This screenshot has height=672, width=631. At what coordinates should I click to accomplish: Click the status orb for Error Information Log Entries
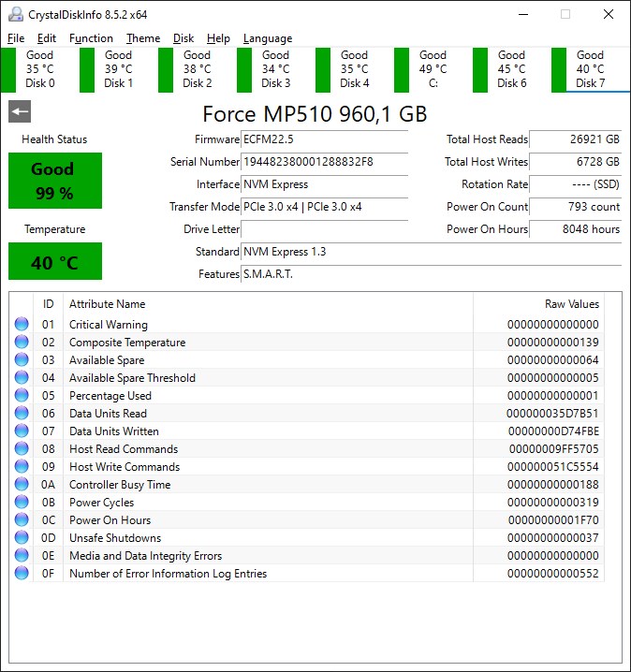pos(22,573)
